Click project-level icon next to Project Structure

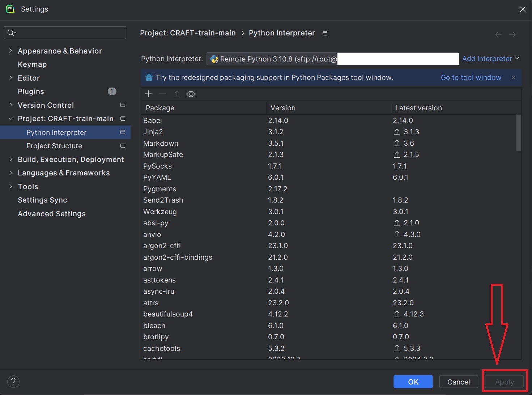[x=123, y=146]
